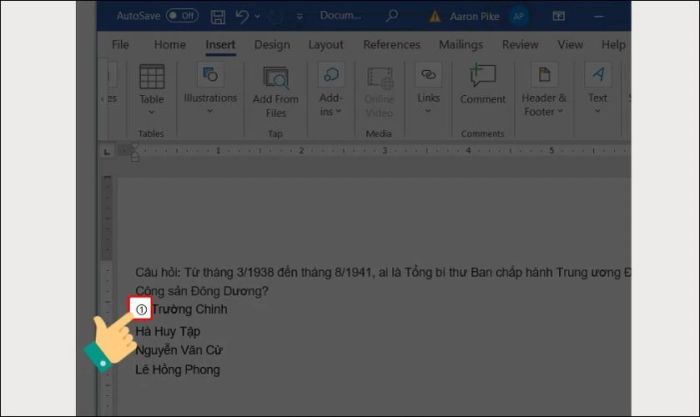Click the text Trường Chinh
The image size is (700, 417).
pyautogui.click(x=190, y=309)
